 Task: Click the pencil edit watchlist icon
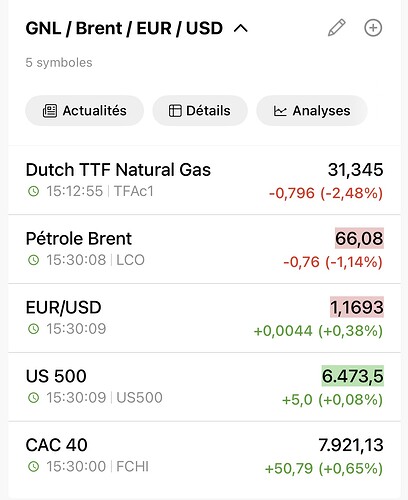pyautogui.click(x=337, y=28)
